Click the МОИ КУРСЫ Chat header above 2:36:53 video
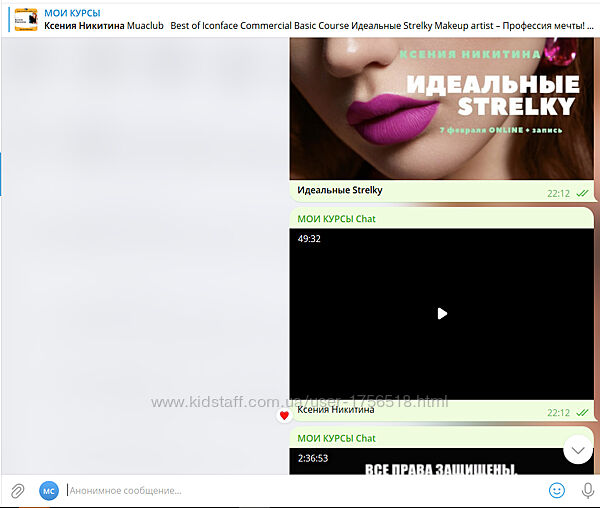Screen dimensions: 600x508 [336, 438]
